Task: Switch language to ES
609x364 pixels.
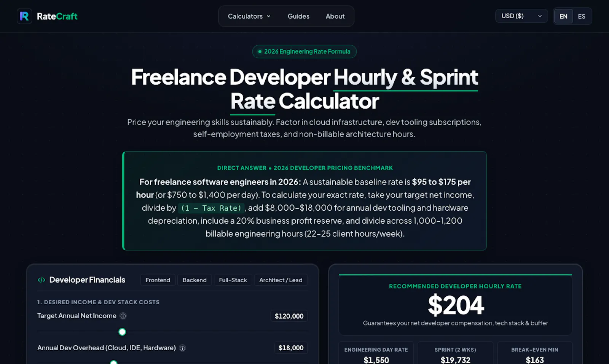Action: pyautogui.click(x=582, y=16)
